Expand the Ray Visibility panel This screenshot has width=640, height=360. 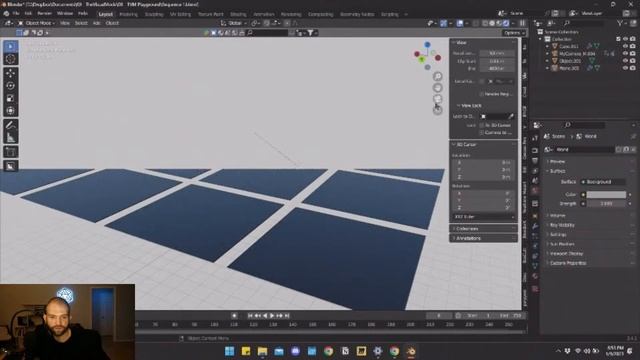[x=562, y=225]
